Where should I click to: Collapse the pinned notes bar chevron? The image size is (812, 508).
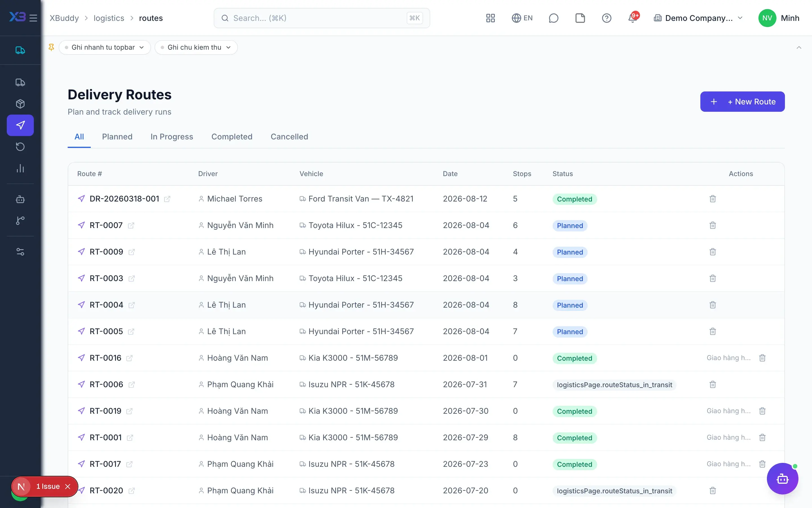(x=798, y=47)
